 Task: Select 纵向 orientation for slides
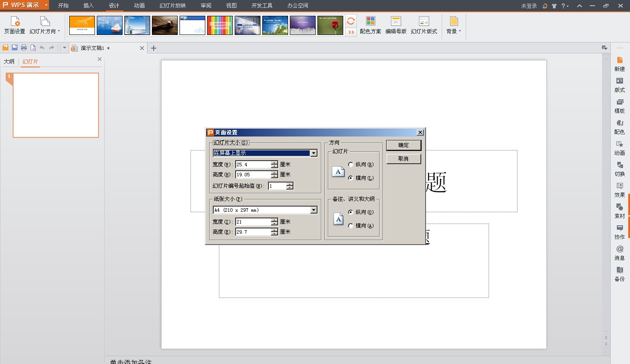351,164
